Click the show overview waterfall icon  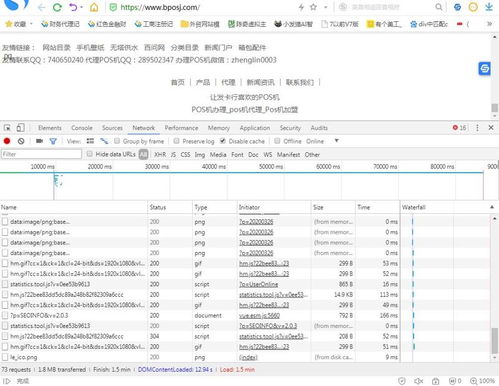tap(104, 141)
